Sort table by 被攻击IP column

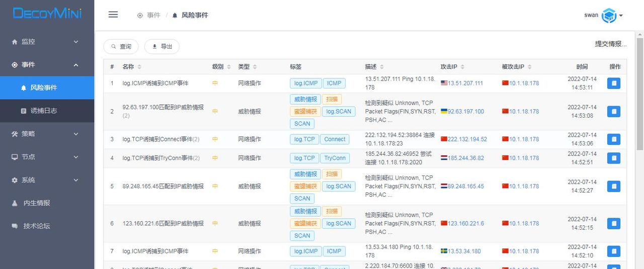[x=529, y=67]
